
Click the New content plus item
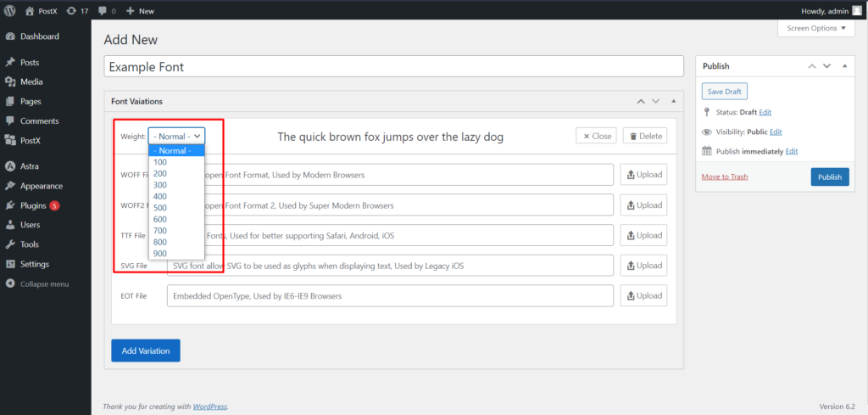(140, 10)
